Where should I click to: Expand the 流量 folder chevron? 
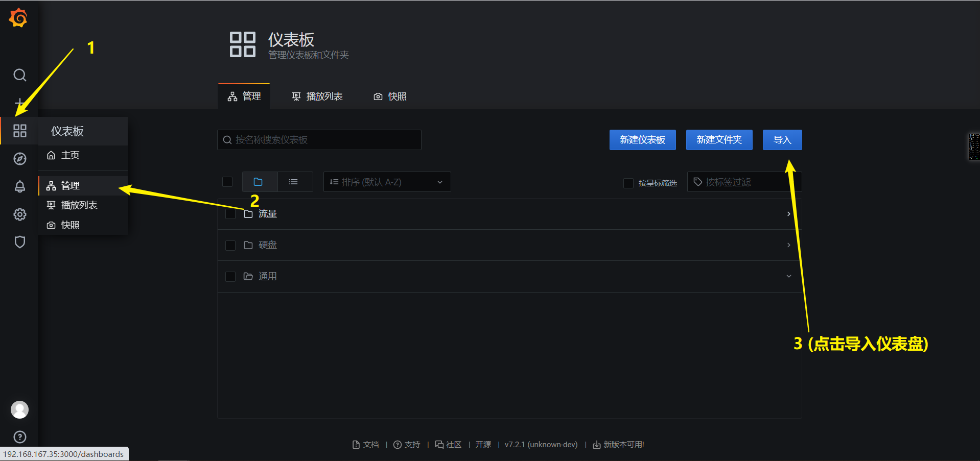(788, 214)
